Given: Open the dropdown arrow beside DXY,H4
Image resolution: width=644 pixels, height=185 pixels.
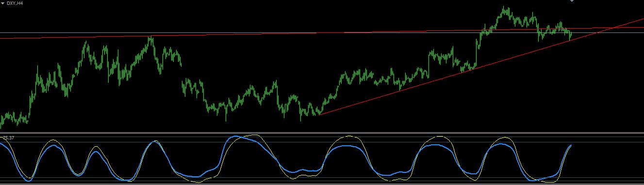Looking at the screenshot, I should coord(3,3).
